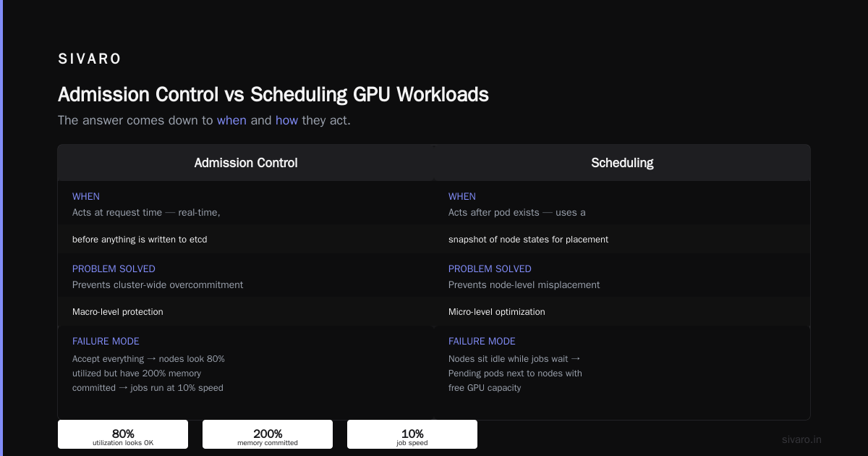Click "Micro-level optimization" row

click(x=622, y=311)
